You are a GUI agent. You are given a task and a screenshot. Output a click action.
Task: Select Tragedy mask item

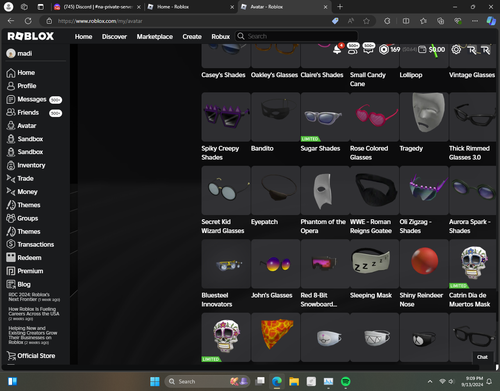tap(424, 117)
